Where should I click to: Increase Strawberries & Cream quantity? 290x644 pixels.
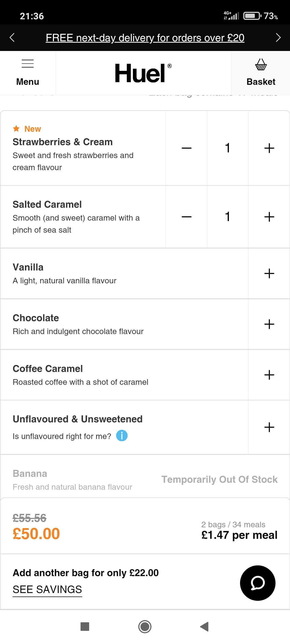point(269,148)
